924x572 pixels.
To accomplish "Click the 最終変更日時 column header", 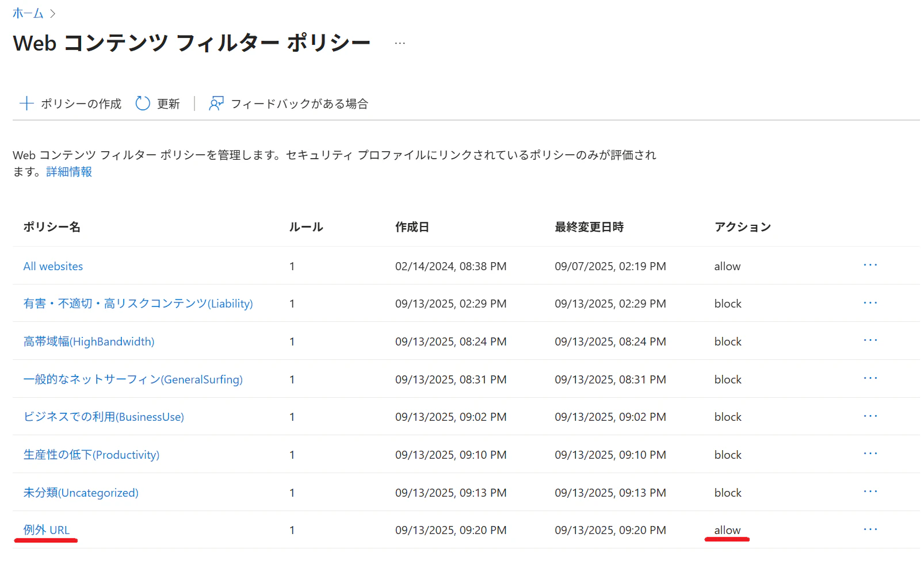I will (589, 227).
